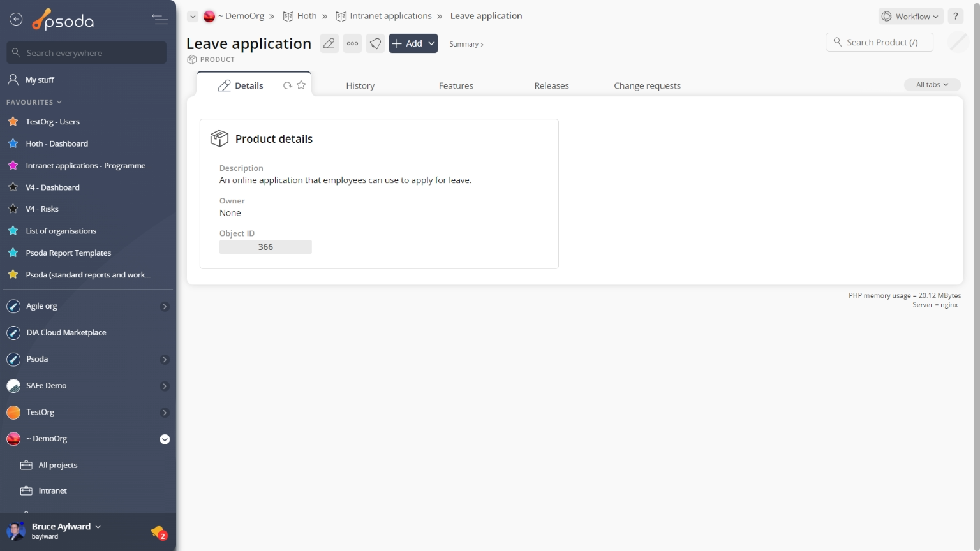Click the Agile org organisation icon

pyautogui.click(x=13, y=307)
